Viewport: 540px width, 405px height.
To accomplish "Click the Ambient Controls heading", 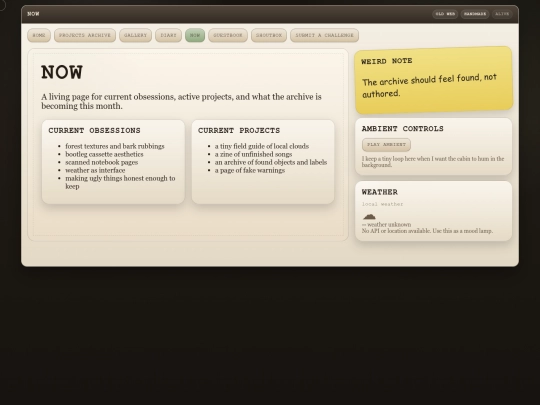I will [x=403, y=129].
